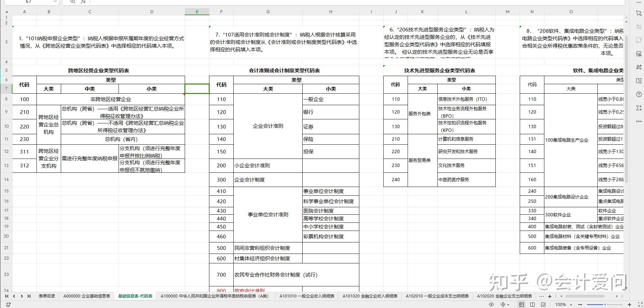Select cell with code 100
644x308 pixels.
(x=24, y=99)
